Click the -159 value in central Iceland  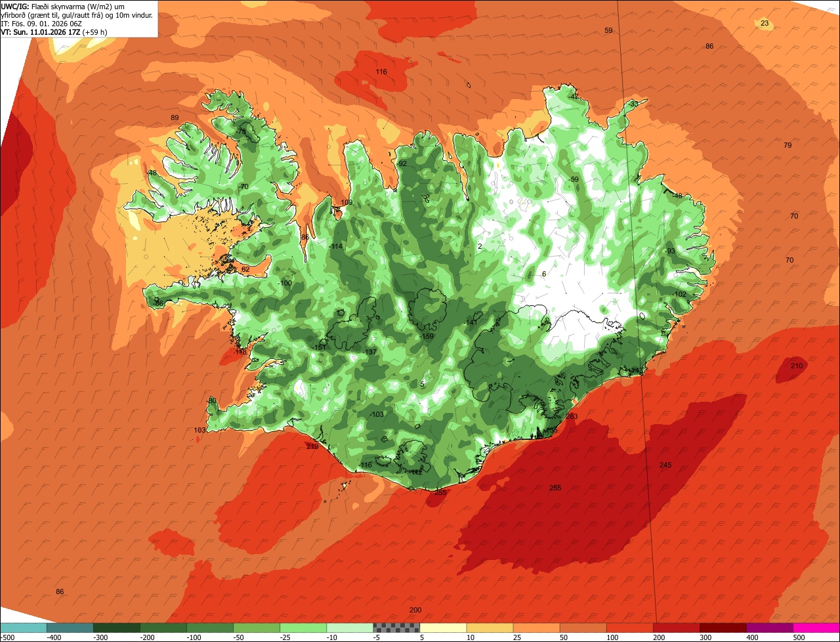(427, 336)
